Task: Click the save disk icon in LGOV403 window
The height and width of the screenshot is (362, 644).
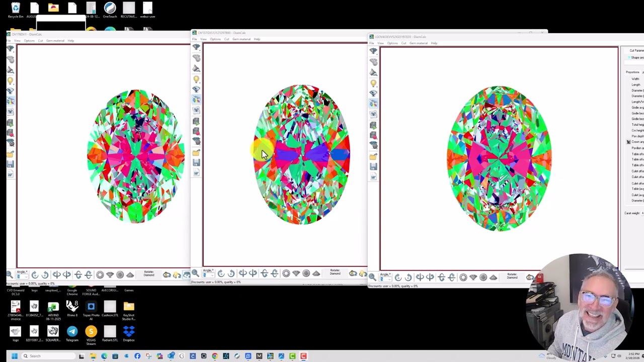Action: pos(373,166)
